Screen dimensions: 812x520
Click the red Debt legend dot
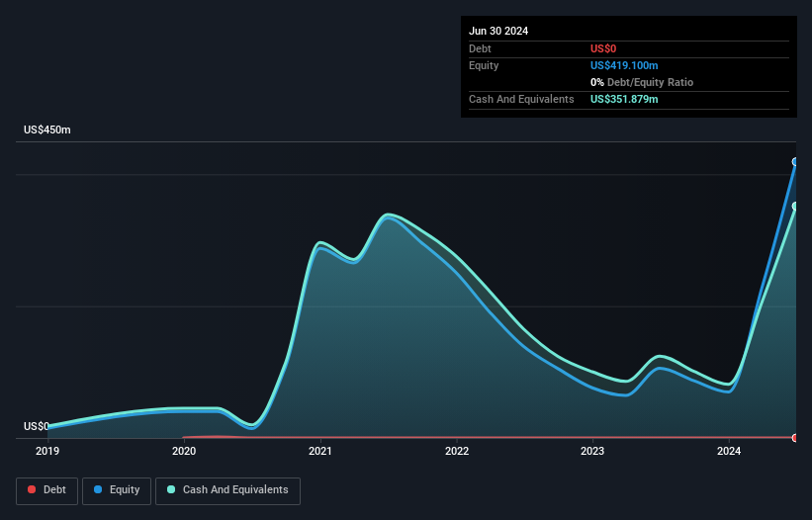coord(32,489)
